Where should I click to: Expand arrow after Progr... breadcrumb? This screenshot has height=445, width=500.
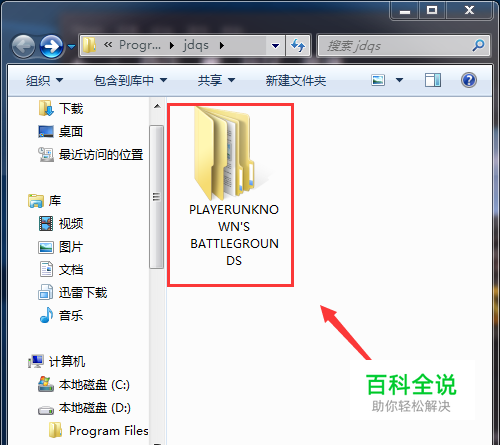point(172,45)
